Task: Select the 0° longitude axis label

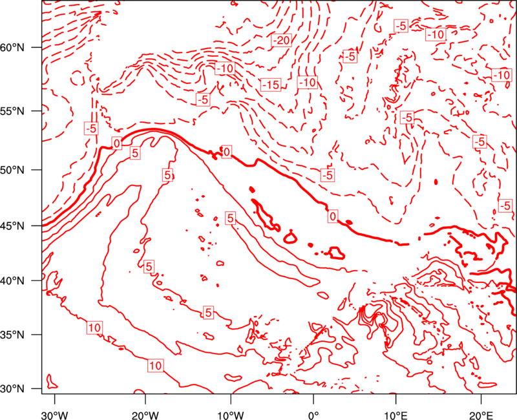Action: click(x=313, y=415)
